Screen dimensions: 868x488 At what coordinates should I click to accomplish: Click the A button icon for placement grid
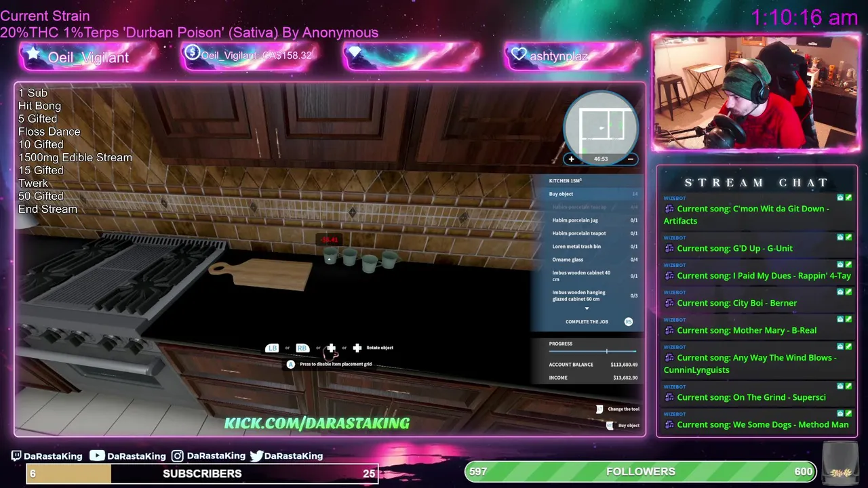[x=291, y=365]
